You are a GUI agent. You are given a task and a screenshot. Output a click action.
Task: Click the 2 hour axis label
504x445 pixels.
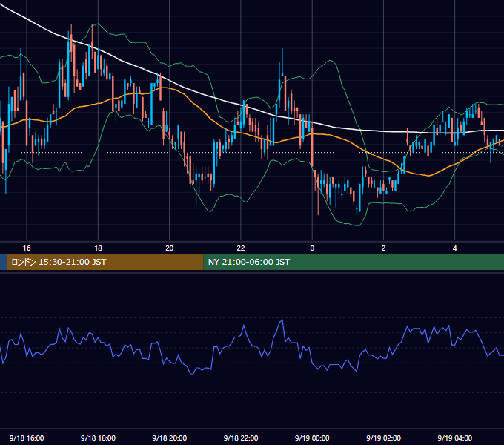click(x=383, y=248)
